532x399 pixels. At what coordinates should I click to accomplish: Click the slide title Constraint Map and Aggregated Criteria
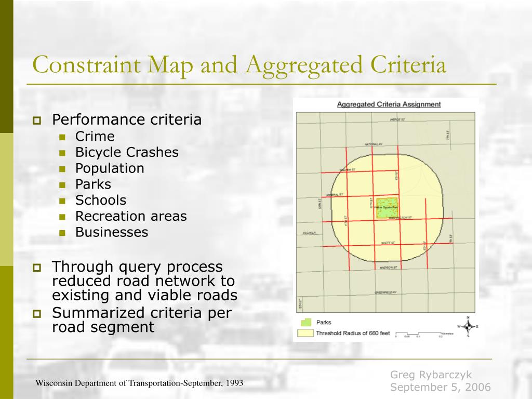click(x=239, y=66)
